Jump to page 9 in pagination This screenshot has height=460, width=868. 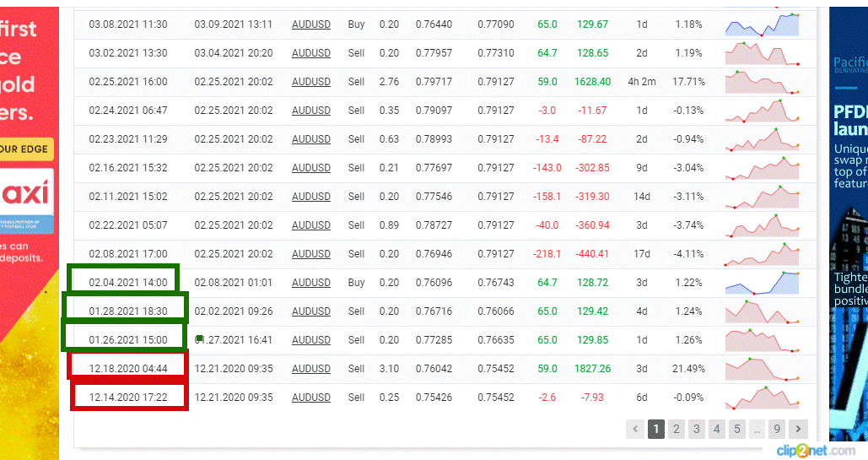click(777, 429)
